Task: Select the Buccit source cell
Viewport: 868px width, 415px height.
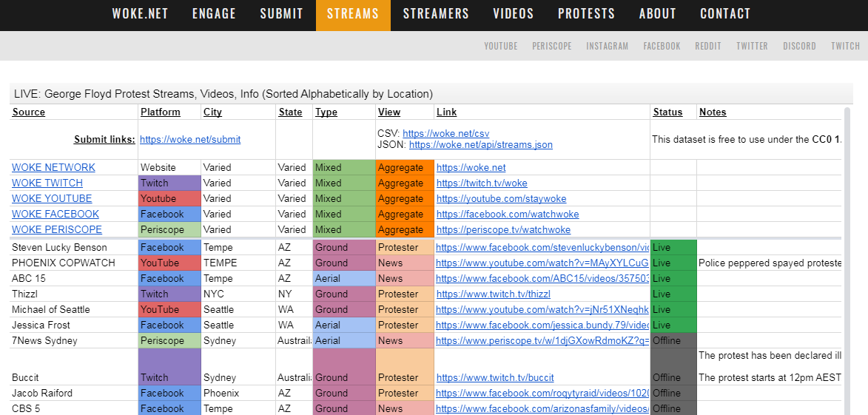Action: click(x=74, y=367)
